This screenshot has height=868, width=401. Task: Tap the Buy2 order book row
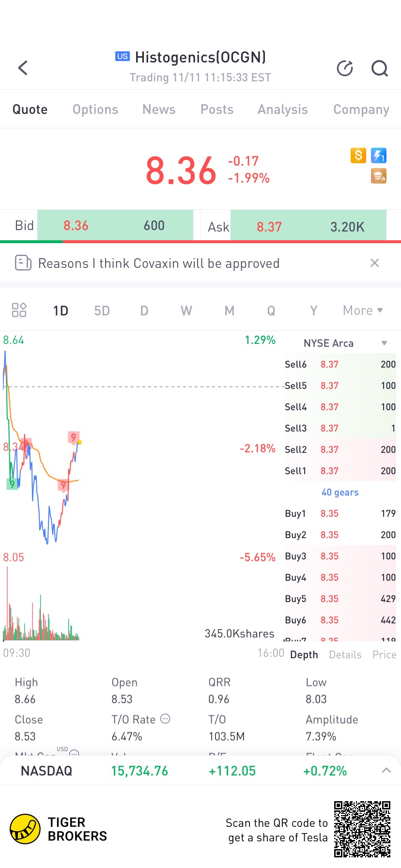tap(340, 535)
